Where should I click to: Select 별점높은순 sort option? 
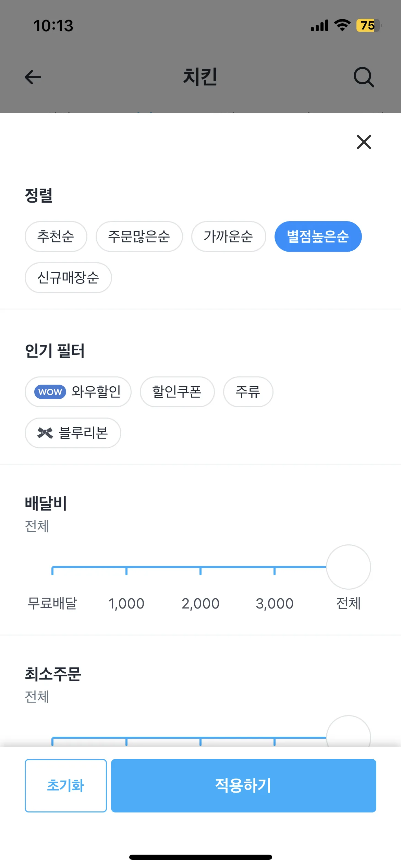318,237
